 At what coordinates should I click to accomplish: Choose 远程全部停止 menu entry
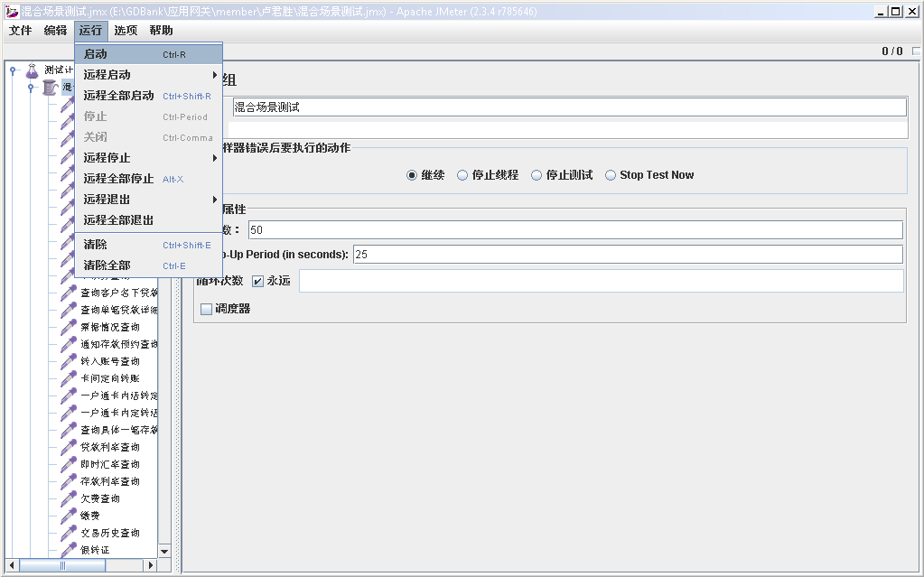[148, 179]
